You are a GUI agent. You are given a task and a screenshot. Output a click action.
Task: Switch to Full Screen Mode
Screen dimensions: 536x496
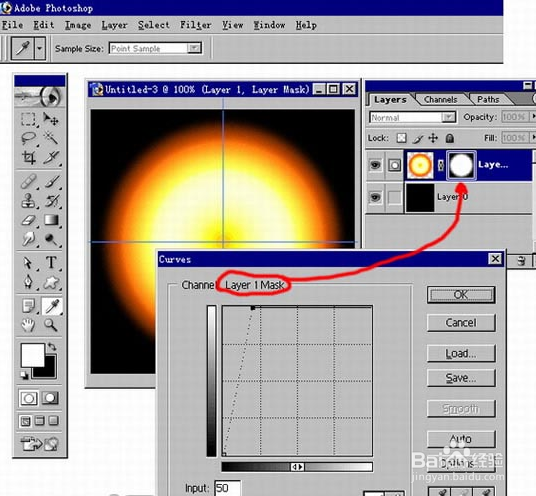tap(53, 421)
